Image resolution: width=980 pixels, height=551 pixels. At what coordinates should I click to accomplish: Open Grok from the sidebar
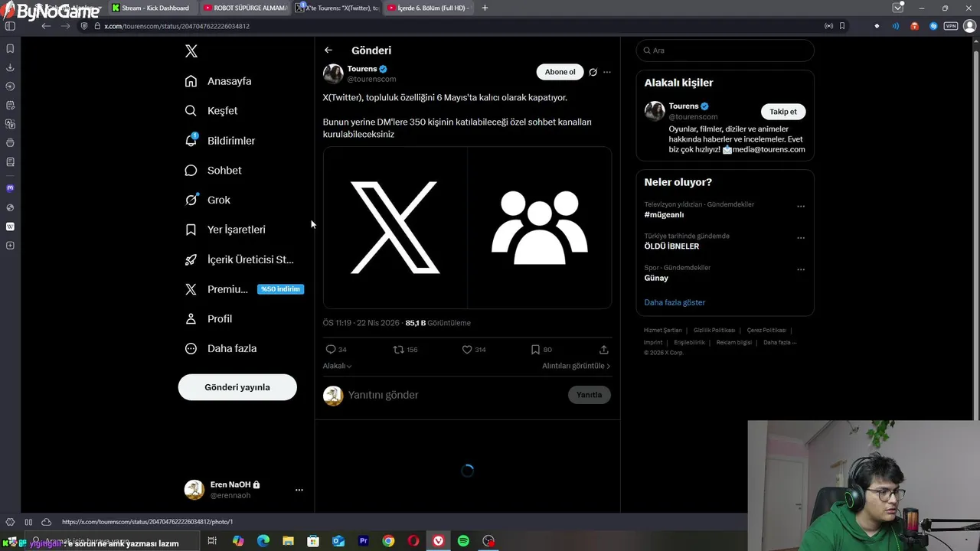pyautogui.click(x=207, y=200)
